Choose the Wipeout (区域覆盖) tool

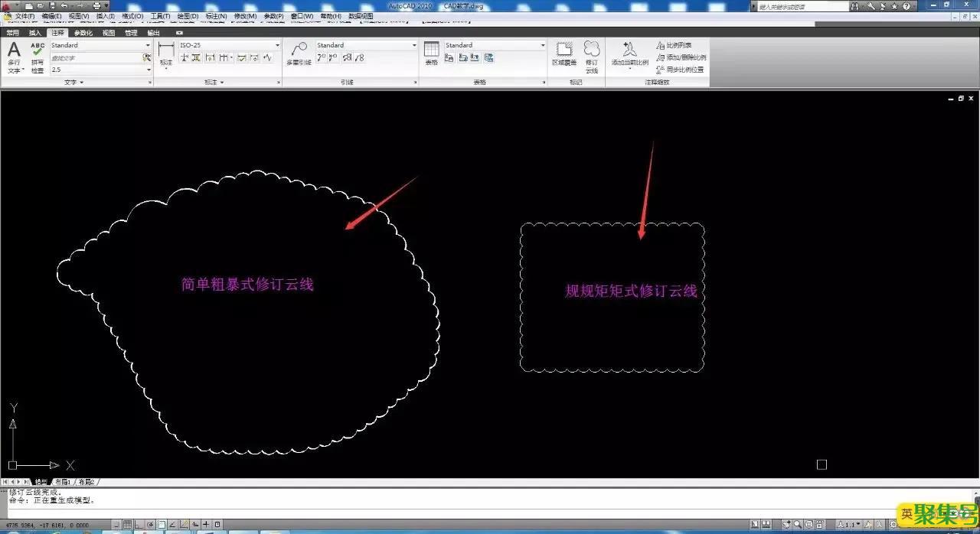point(564,54)
